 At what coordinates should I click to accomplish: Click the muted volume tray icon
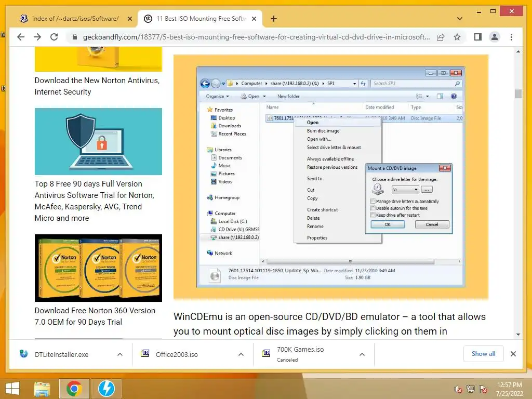[458, 390]
